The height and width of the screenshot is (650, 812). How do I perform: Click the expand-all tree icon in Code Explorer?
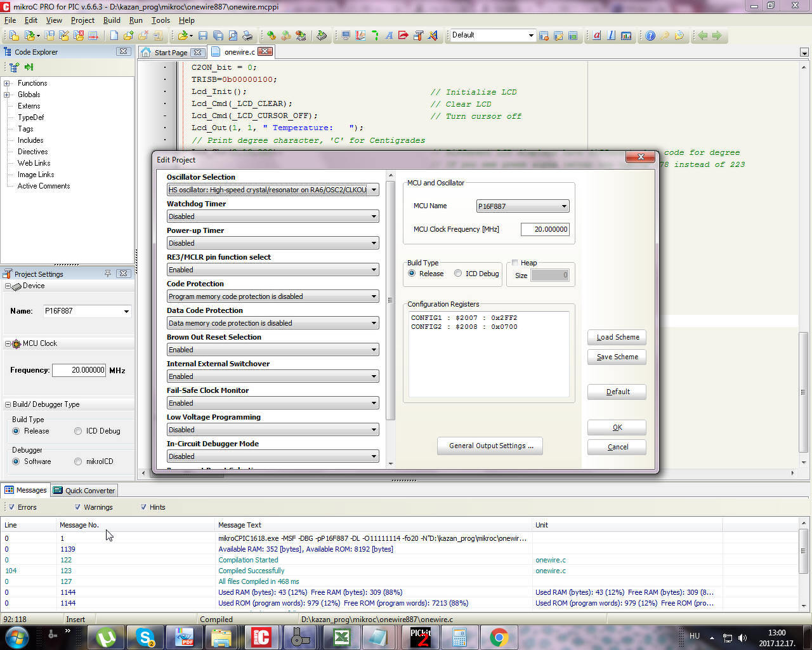tap(14, 67)
